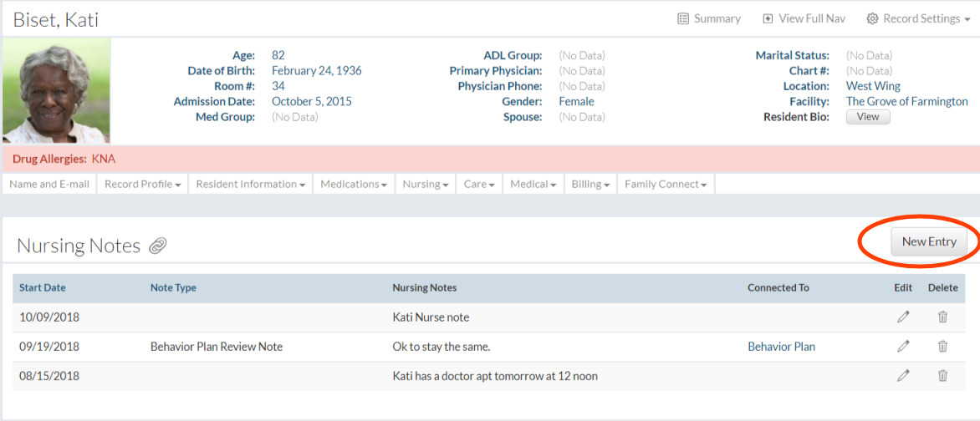Trash the doctor appointment note from 08/15/2018
This screenshot has height=421, width=980.
pos(942,376)
